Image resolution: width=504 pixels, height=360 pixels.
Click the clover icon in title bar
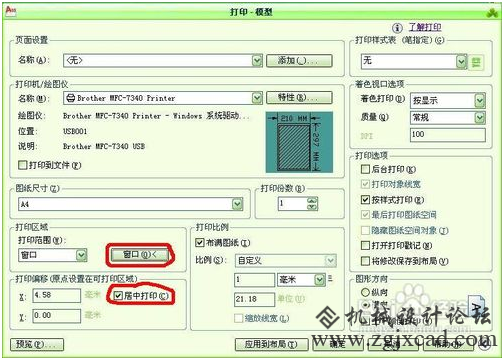pyautogui.click(x=492, y=13)
